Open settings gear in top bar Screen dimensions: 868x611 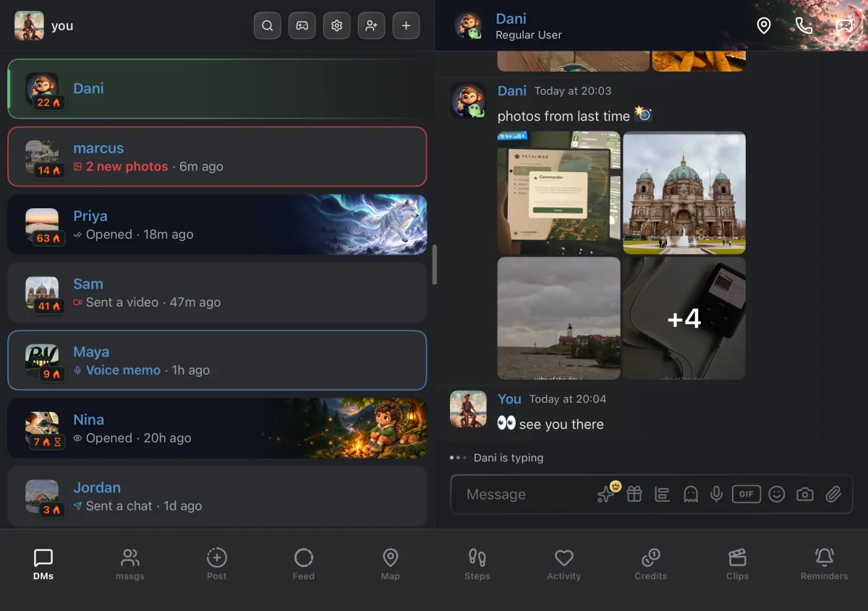[x=337, y=26]
